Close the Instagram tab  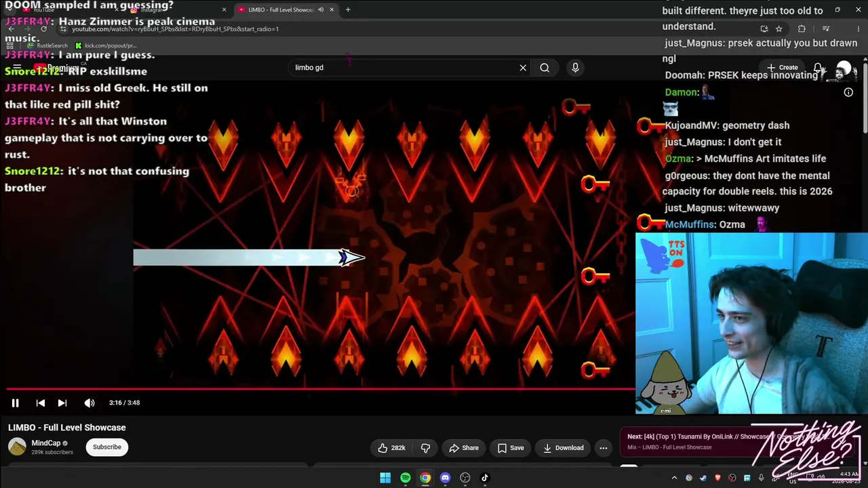click(x=224, y=10)
